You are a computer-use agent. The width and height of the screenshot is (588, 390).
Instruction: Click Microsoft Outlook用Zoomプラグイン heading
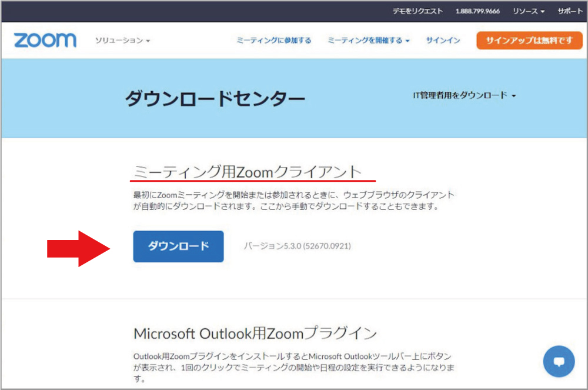click(255, 333)
